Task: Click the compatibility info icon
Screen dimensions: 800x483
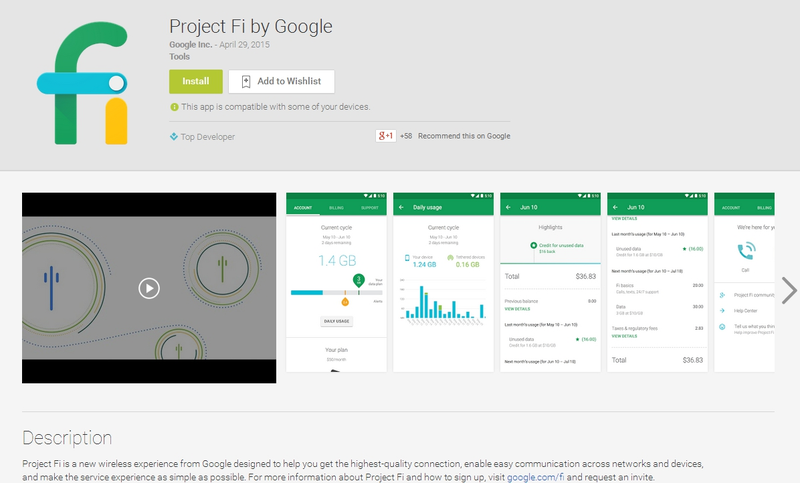Action: 174,107
